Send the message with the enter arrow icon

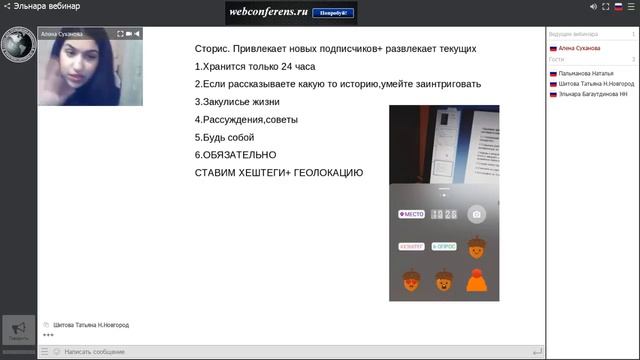(538, 351)
